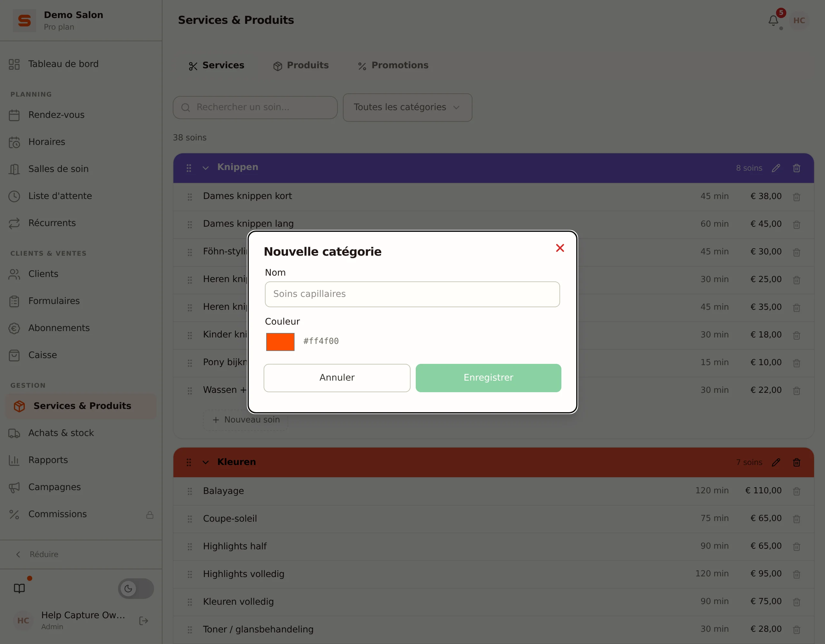Image resolution: width=825 pixels, height=644 pixels.
Task: Click the logout icon beside Help Capture Owner
Action: point(143,620)
